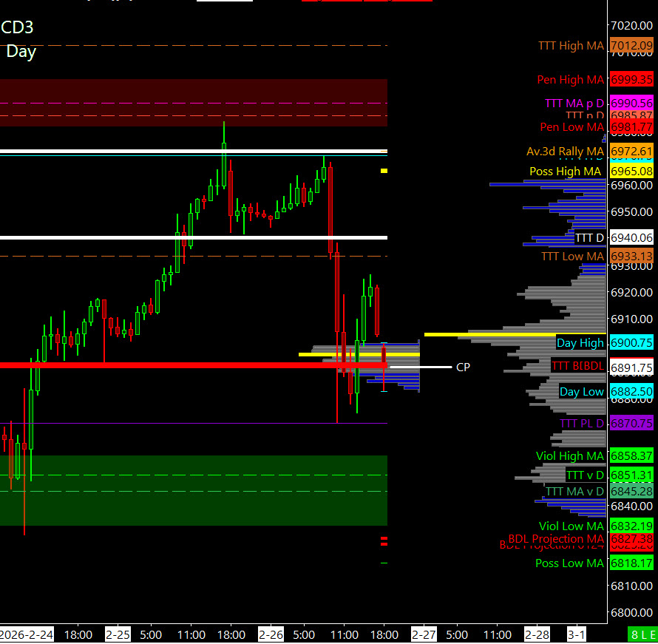Click the TTT Low MA 6933.13 price tag
Image resolution: width=658 pixels, height=644 pixels.
(x=631, y=257)
